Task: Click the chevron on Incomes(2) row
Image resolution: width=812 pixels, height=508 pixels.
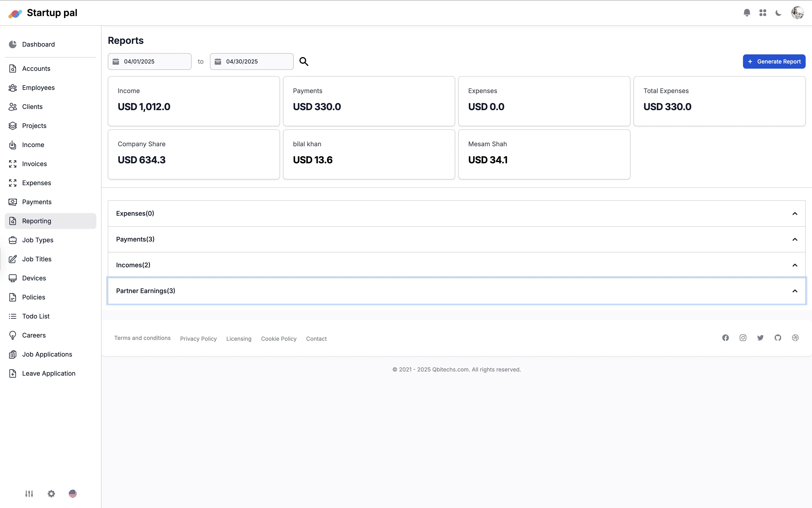Action: [x=795, y=265]
